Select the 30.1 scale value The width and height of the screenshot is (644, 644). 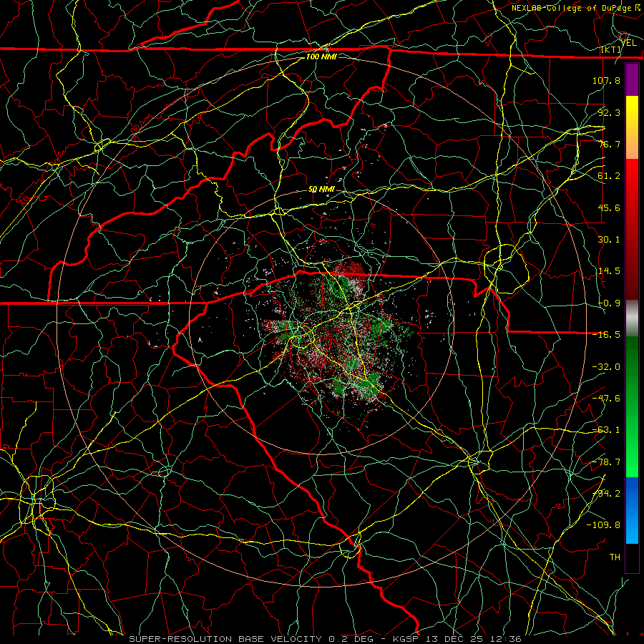(609, 240)
